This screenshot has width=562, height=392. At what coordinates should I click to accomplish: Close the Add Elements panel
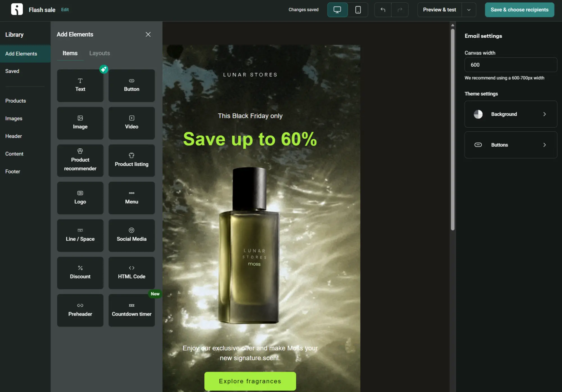(148, 34)
